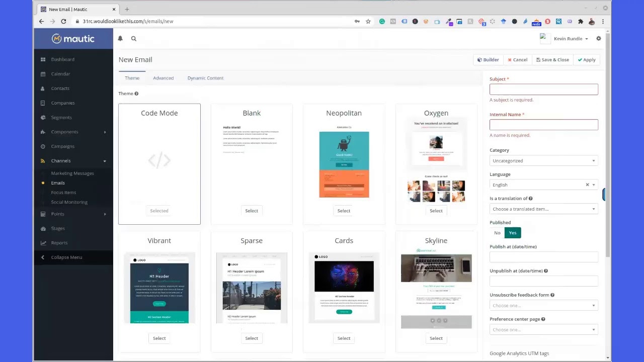The image size is (644, 362).
Task: Click the Stages sidebar icon
Action: (43, 228)
